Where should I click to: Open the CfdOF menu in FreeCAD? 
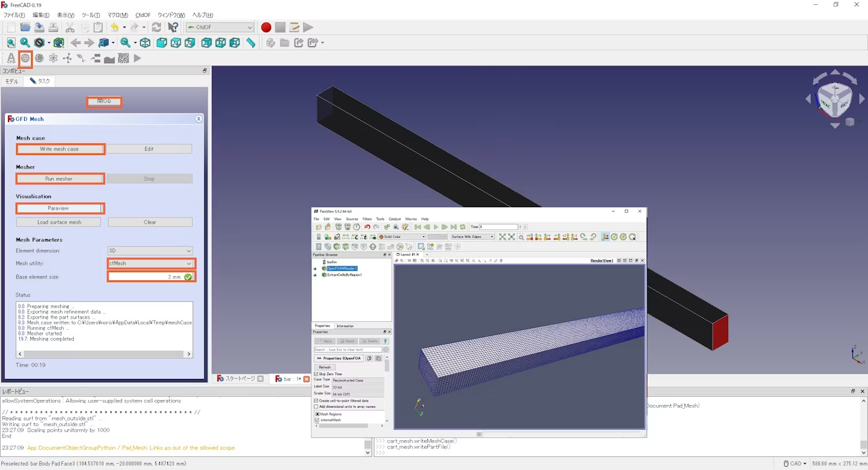[143, 15]
